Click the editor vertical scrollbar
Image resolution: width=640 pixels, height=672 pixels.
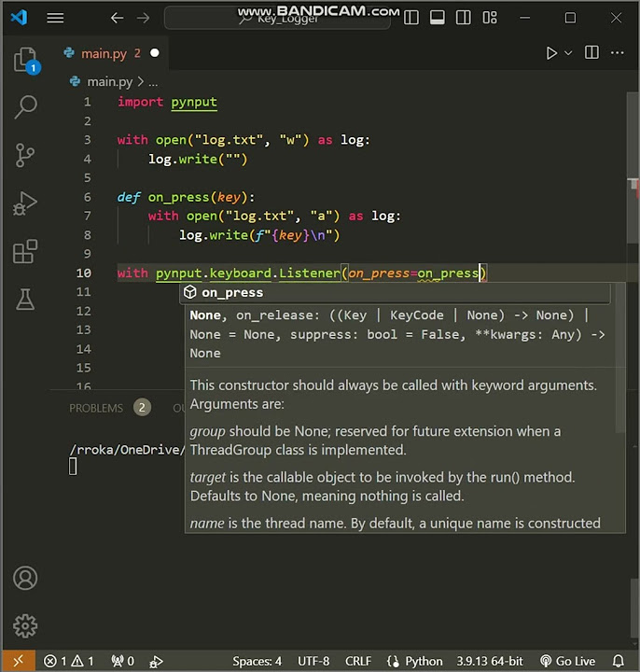633,167
